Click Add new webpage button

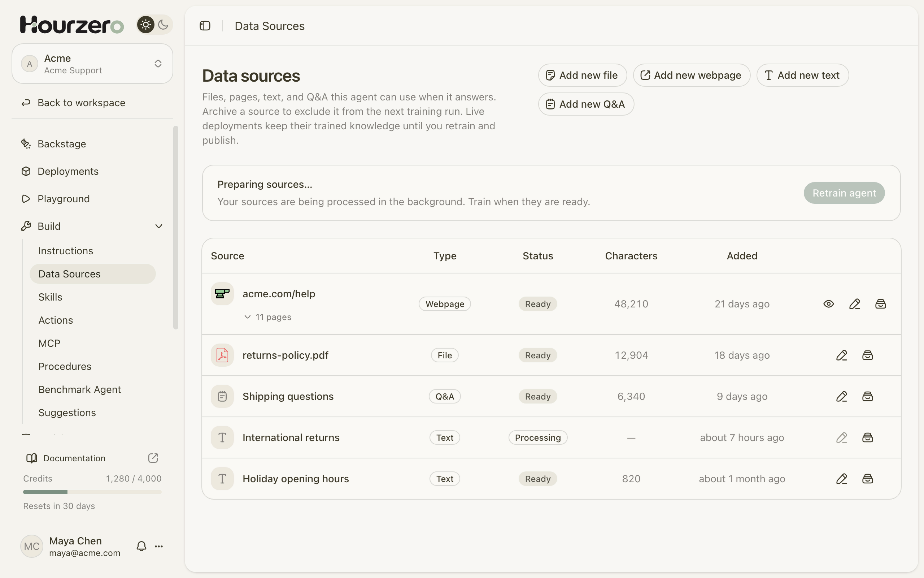click(x=692, y=75)
